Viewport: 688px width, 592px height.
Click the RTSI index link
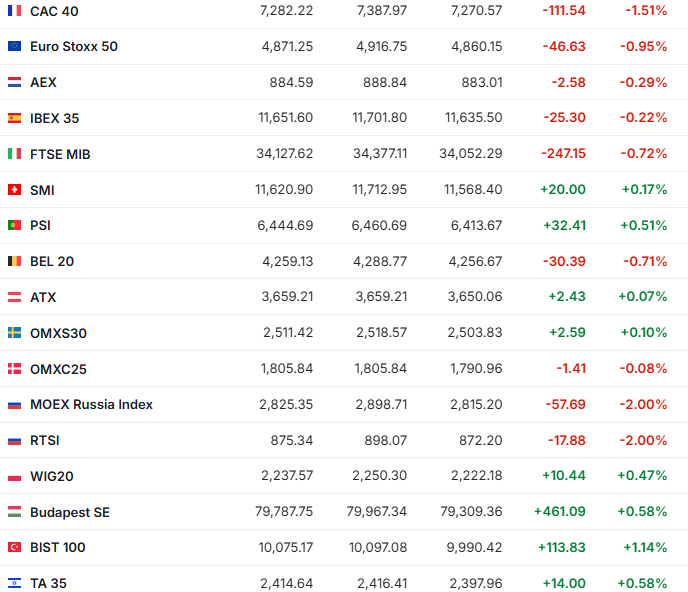tap(45, 440)
